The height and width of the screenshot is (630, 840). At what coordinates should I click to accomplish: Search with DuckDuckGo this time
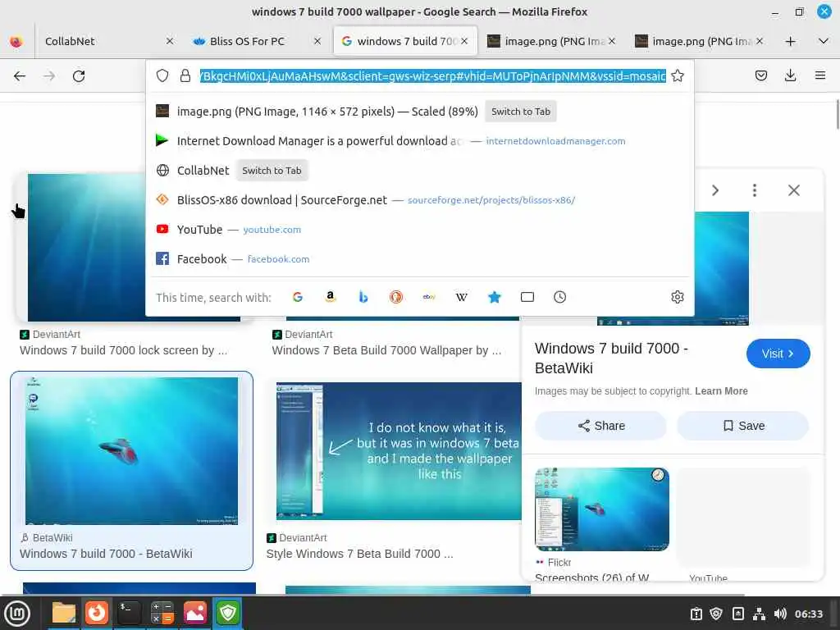396,297
